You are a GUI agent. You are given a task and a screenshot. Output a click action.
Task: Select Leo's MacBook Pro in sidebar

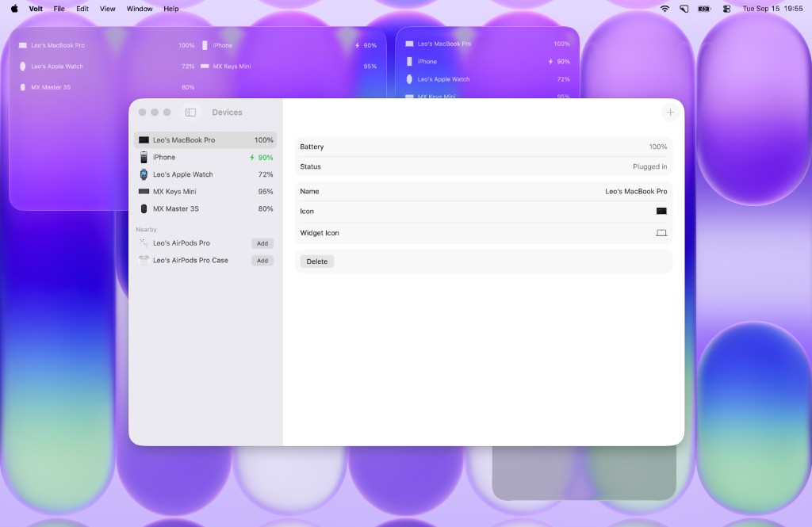[x=205, y=139]
